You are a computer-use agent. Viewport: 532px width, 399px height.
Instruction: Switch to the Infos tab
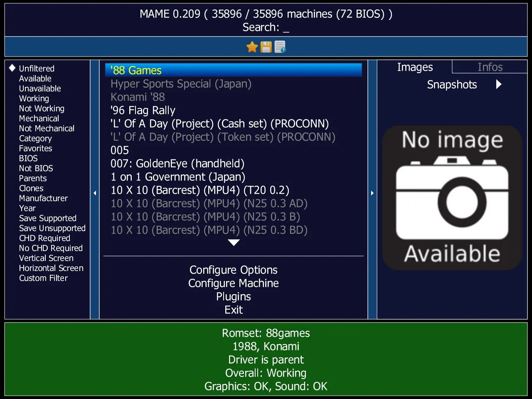(490, 66)
